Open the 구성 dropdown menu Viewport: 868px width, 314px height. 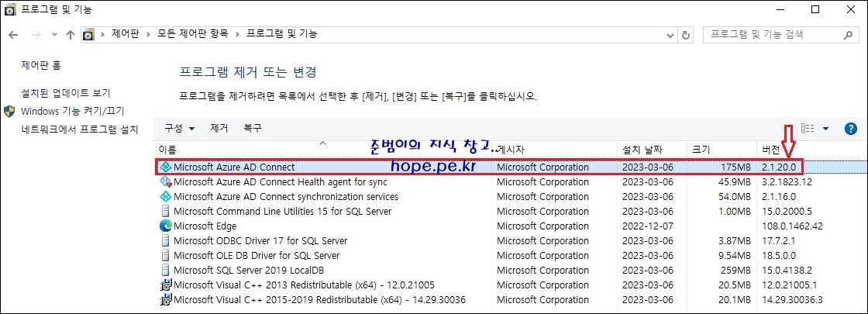179,129
